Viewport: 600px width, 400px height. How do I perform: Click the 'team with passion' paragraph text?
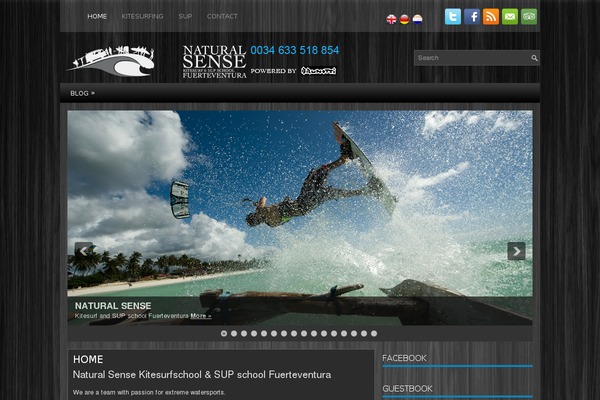[149, 392]
